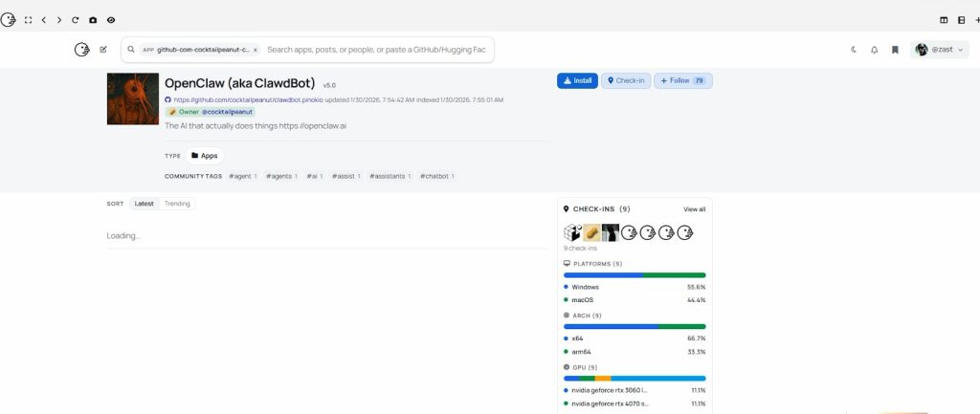Click the Check-in button
The height and width of the screenshot is (414, 980).
[x=626, y=80]
